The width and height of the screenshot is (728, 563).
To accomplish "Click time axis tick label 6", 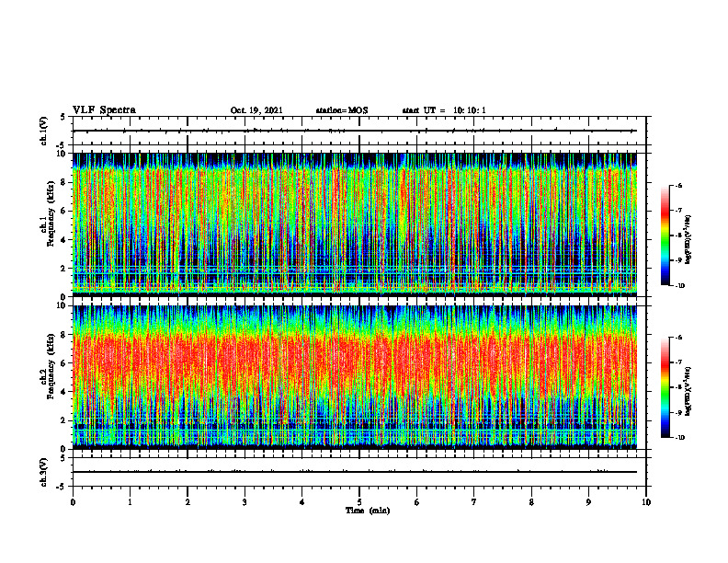I will (417, 502).
